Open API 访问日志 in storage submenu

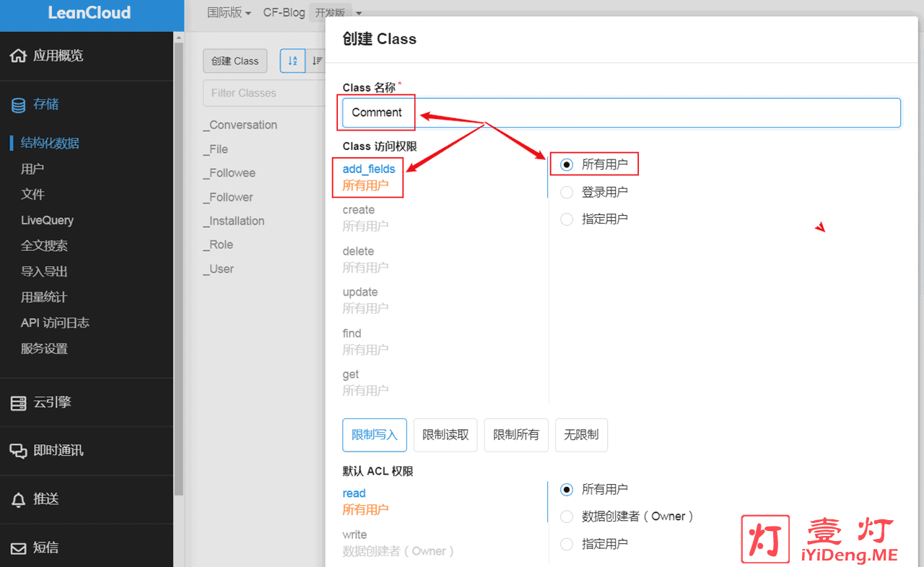click(x=55, y=323)
